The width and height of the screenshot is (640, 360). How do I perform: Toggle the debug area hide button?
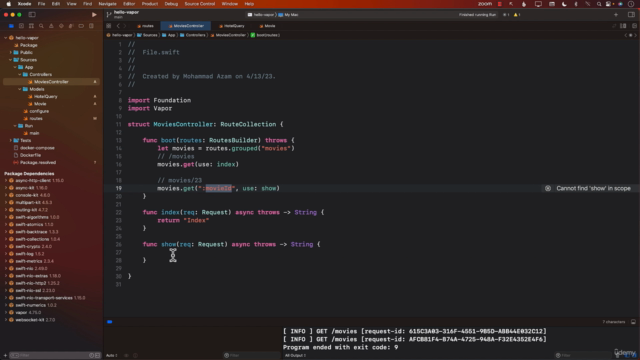(x=633, y=322)
